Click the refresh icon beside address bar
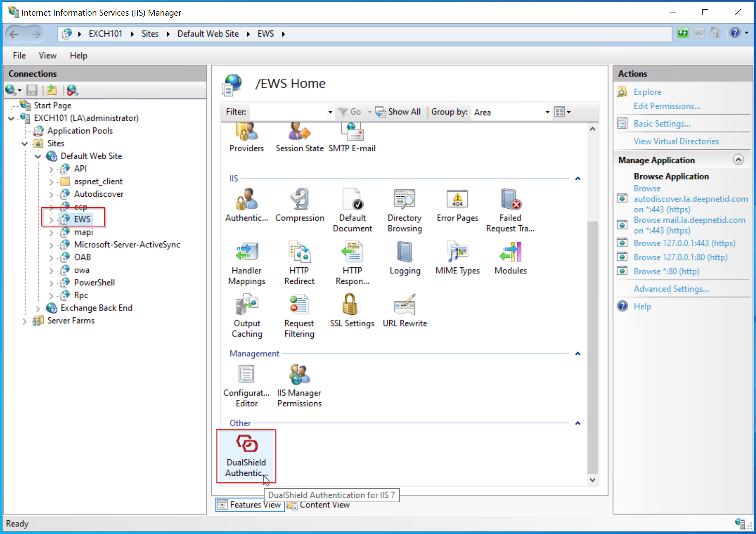Viewport: 756px width, 534px height. pyautogui.click(x=682, y=33)
